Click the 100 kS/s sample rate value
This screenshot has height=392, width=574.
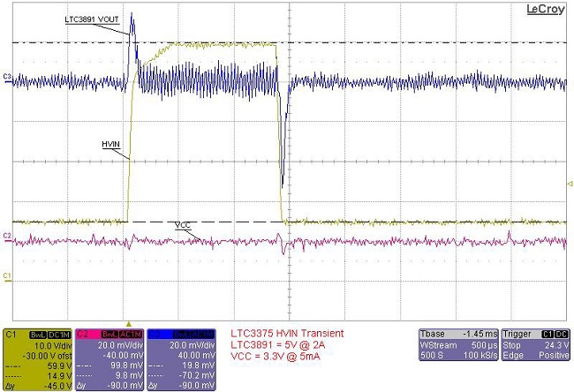480,355
